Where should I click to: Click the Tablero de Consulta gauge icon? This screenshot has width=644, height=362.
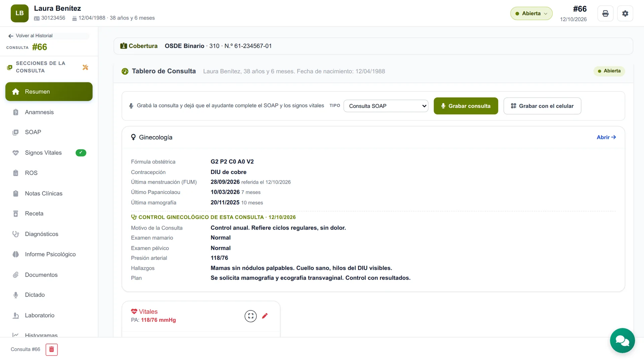pyautogui.click(x=125, y=71)
